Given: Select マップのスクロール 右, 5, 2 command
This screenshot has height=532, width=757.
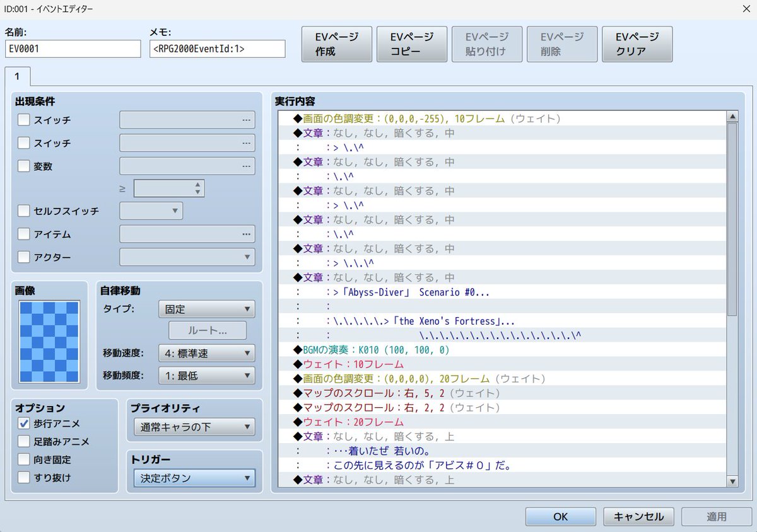Looking at the screenshot, I should pyautogui.click(x=502, y=393).
